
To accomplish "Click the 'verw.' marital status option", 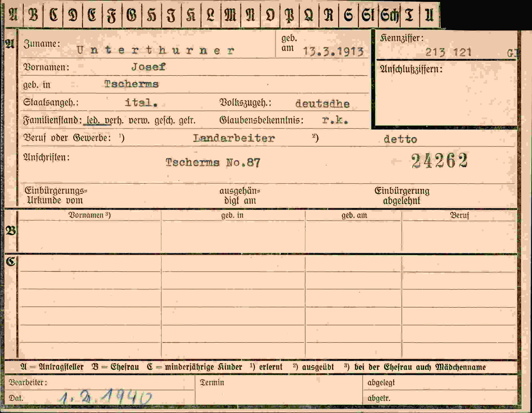I will point(139,121).
